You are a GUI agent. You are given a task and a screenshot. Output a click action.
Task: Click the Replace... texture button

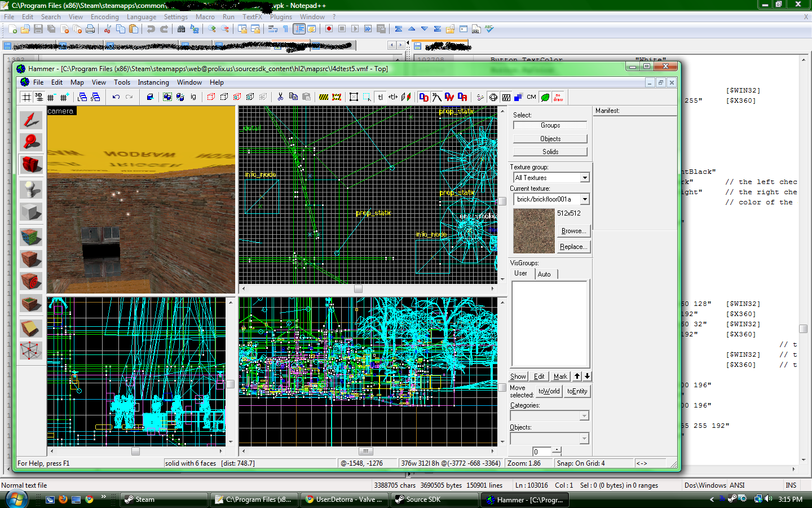click(x=574, y=247)
